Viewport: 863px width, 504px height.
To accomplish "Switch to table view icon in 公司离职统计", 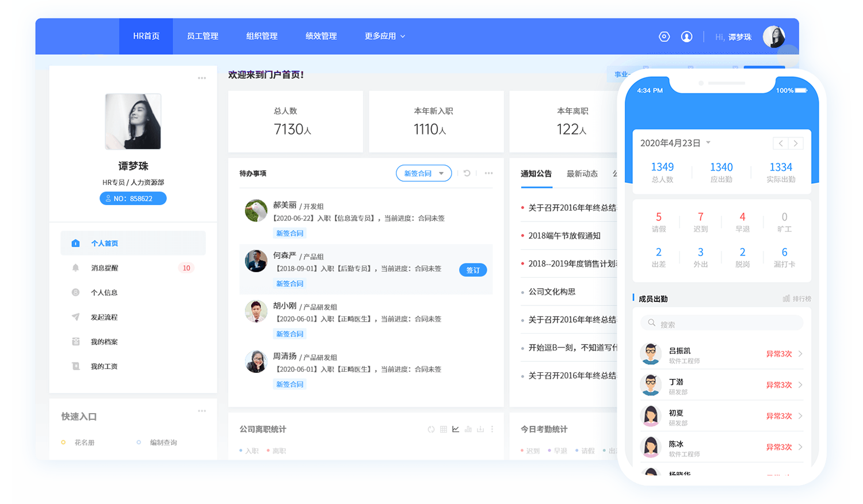I will point(443,429).
